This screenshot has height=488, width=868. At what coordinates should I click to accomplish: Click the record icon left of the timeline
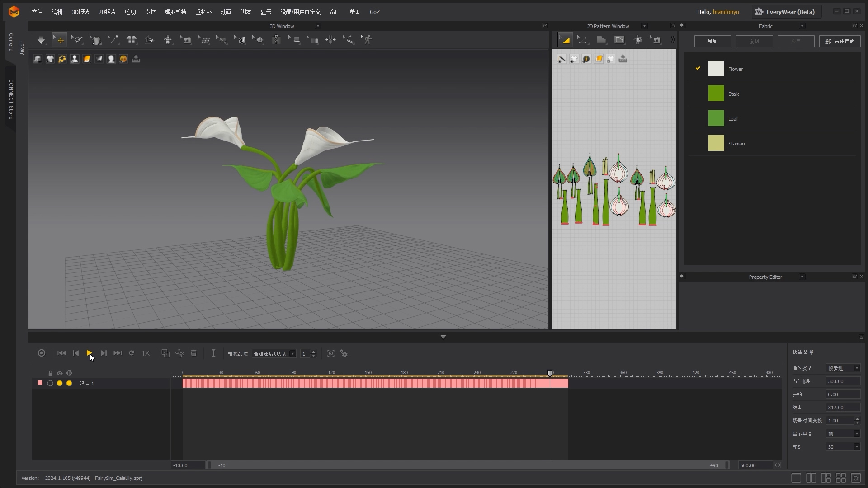pyautogui.click(x=41, y=353)
